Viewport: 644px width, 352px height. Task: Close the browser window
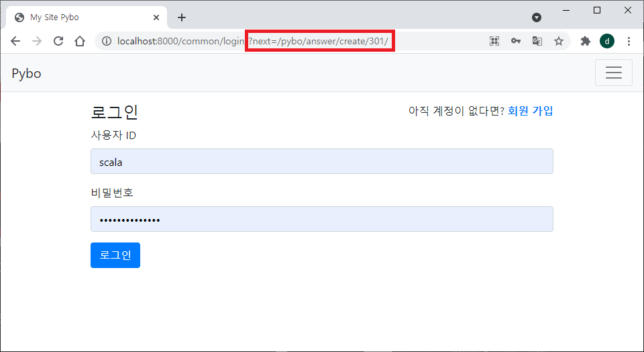628,10
